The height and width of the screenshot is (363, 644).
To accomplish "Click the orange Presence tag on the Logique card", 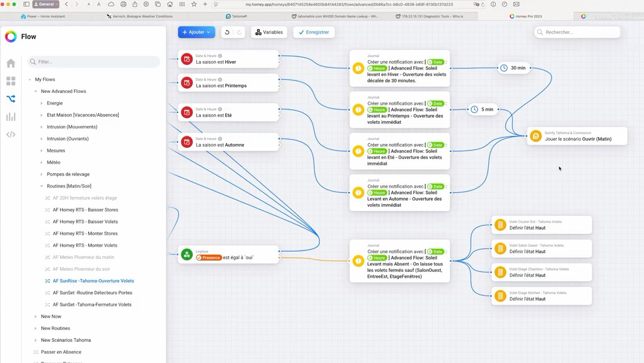I will click(x=209, y=258).
